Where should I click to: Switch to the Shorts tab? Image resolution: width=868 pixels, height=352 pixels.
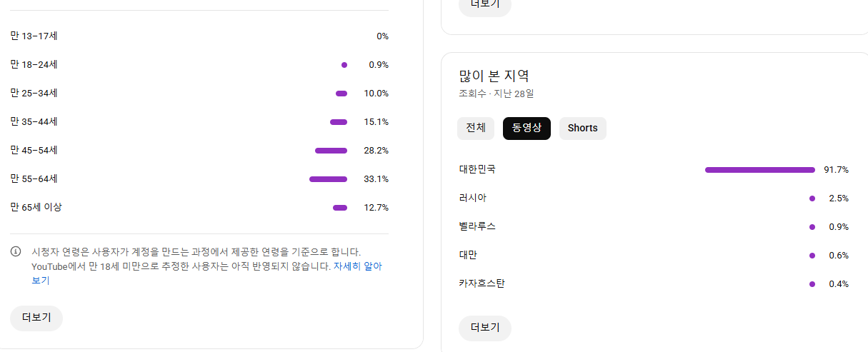pos(582,129)
